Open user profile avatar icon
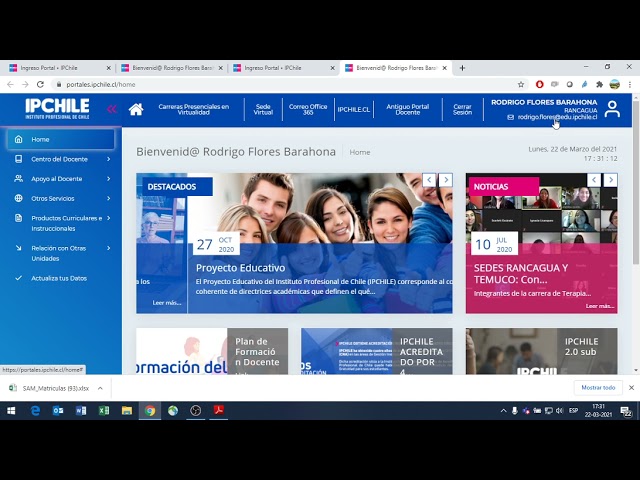 (x=612, y=109)
